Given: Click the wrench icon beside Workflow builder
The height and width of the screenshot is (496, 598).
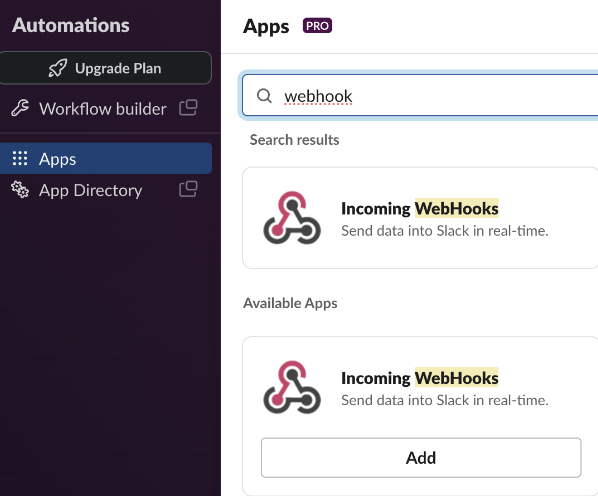Looking at the screenshot, I should coord(20,108).
